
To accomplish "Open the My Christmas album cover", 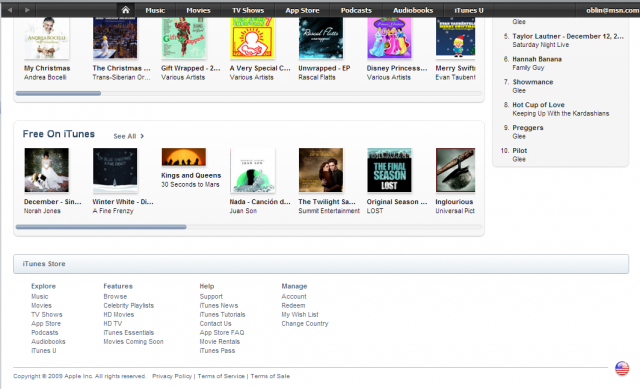I will click(x=47, y=38).
